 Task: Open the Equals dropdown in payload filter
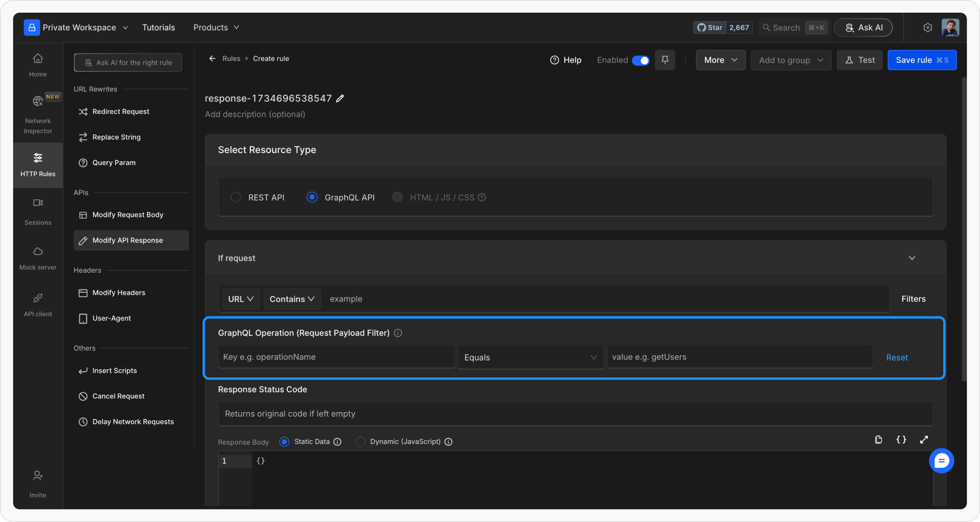(x=530, y=357)
